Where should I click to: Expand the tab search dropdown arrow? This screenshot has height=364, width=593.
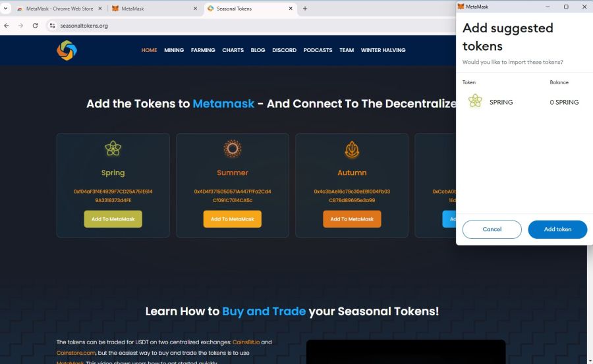pyautogui.click(x=5, y=9)
